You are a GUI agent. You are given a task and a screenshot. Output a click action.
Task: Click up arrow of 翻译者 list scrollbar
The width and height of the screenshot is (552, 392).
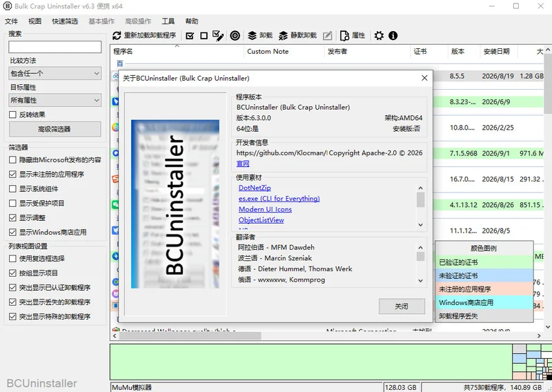coord(420,248)
